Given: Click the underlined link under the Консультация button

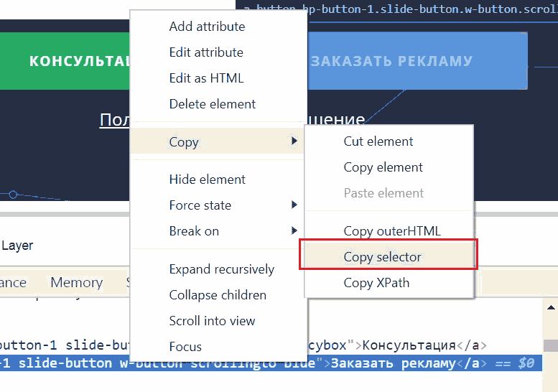Looking at the screenshot, I should pos(115,119).
